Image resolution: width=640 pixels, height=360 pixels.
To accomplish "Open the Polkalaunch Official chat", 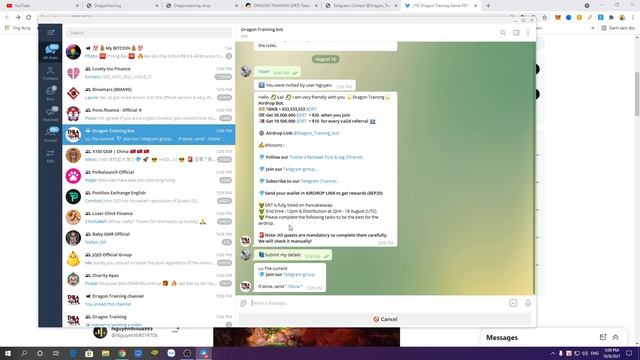I will point(149,176).
